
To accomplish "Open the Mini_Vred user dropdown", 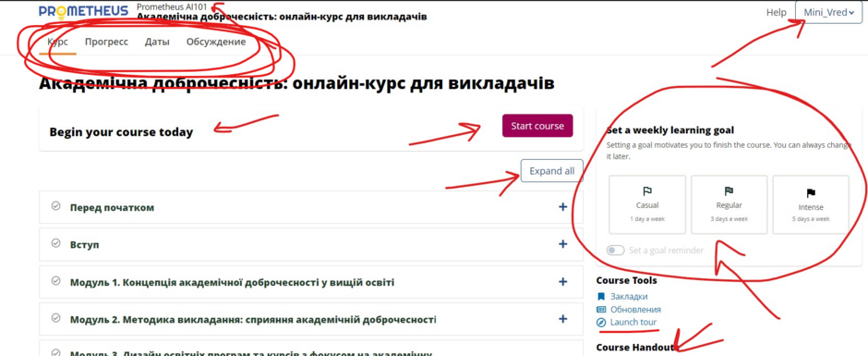I will [x=828, y=12].
